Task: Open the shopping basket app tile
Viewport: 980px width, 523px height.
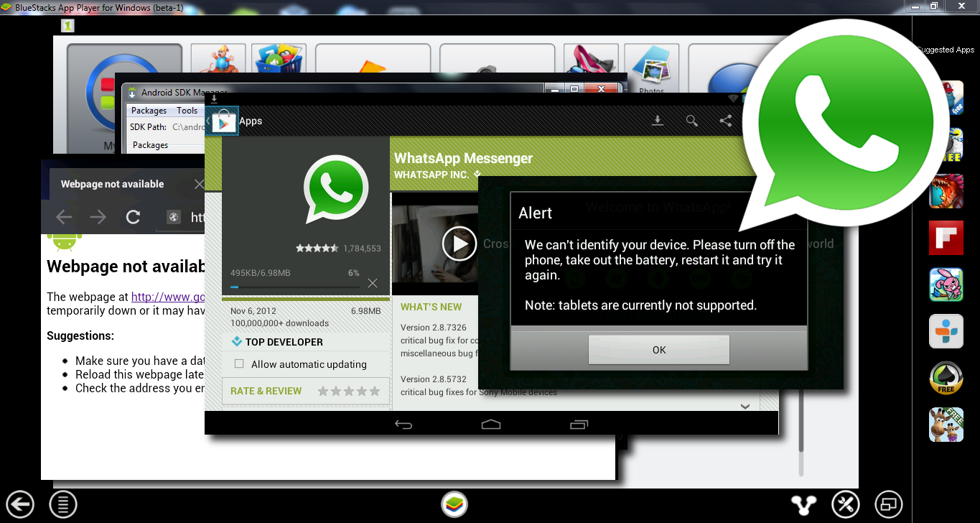Action: [279, 60]
